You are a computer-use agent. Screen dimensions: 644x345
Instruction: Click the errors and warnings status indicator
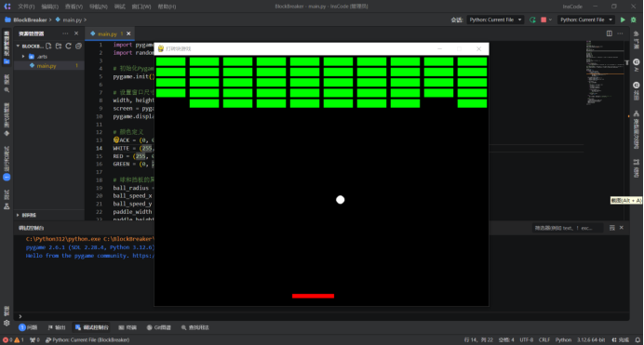(13, 340)
